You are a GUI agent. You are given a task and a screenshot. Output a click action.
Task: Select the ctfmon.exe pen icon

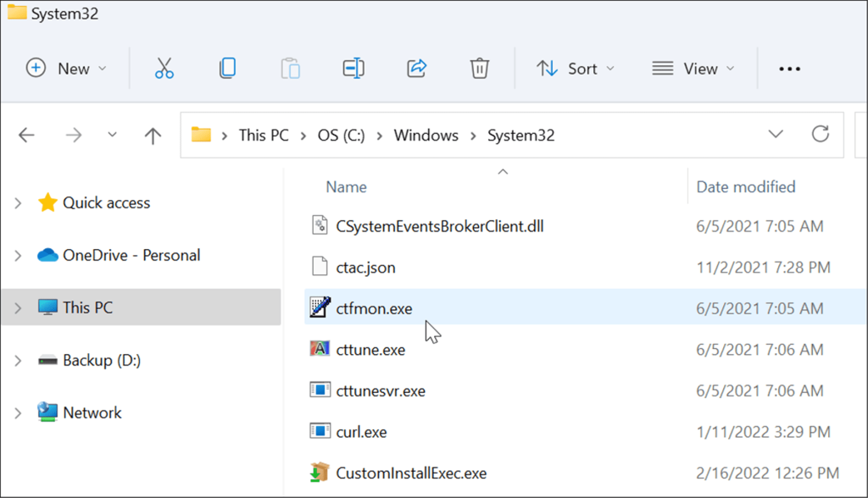tap(320, 307)
